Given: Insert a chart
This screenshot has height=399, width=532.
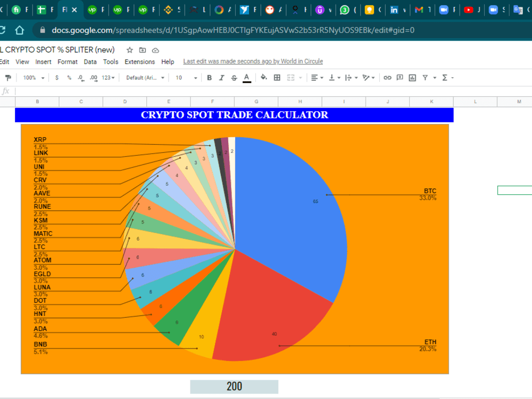Looking at the screenshot, I should coord(412,77).
